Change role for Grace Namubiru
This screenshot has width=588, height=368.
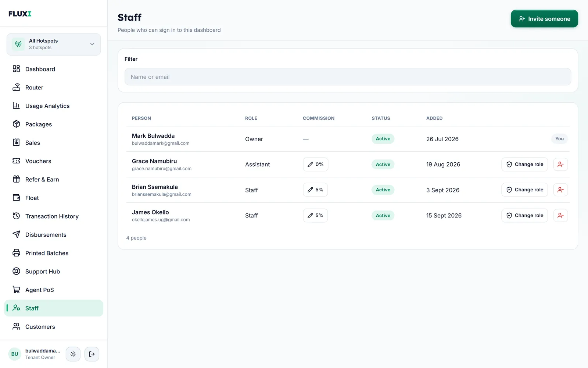coord(524,164)
